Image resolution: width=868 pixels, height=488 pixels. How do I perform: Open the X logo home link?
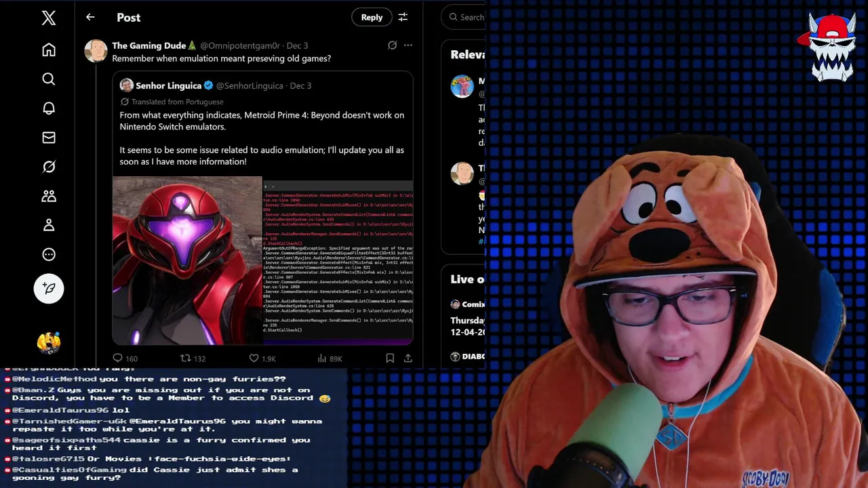click(x=49, y=18)
